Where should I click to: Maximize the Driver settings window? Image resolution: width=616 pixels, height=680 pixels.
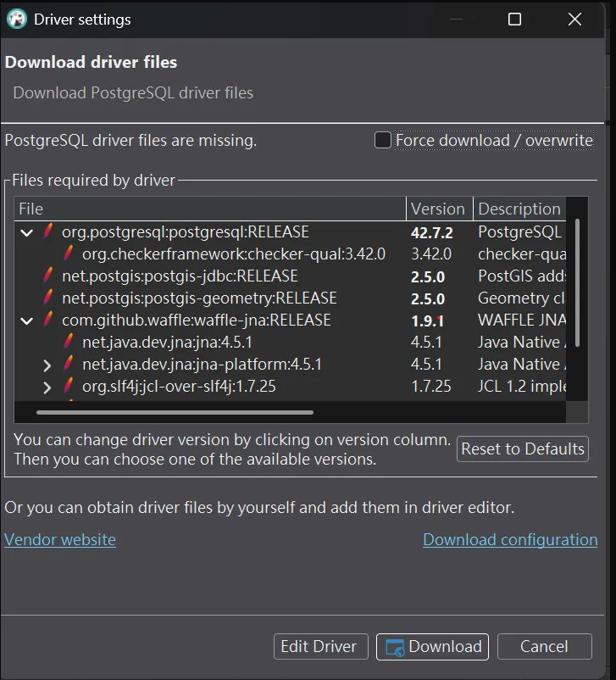click(514, 20)
